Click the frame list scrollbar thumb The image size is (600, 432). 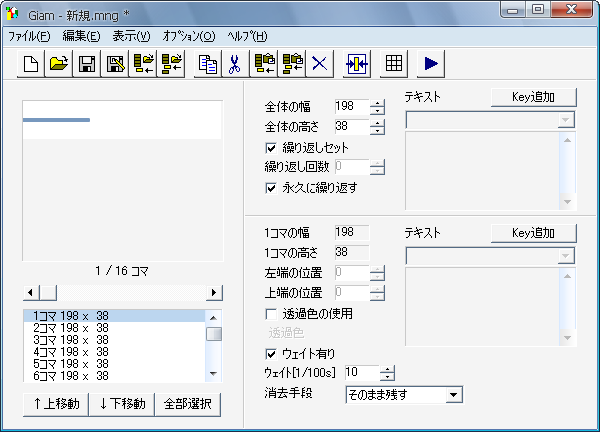pos(214,334)
